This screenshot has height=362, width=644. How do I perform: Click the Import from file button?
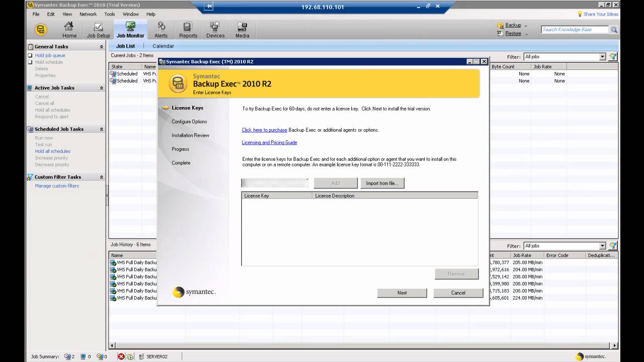[x=382, y=183]
